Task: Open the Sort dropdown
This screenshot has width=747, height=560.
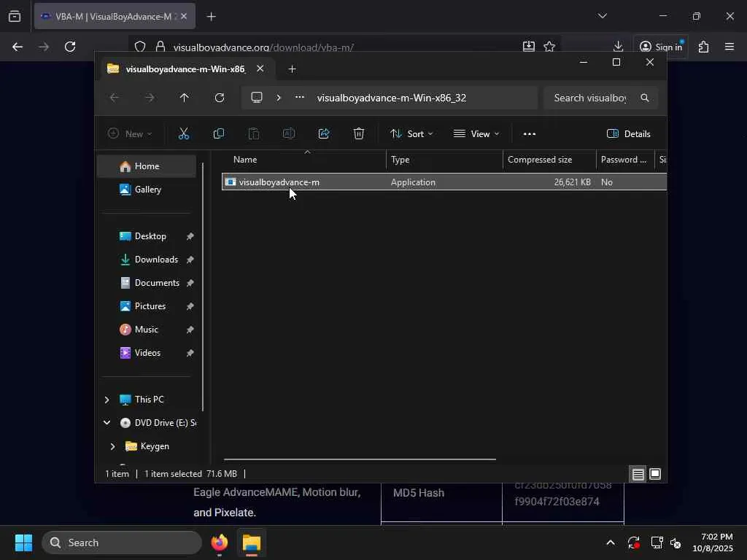Action: pos(411,134)
